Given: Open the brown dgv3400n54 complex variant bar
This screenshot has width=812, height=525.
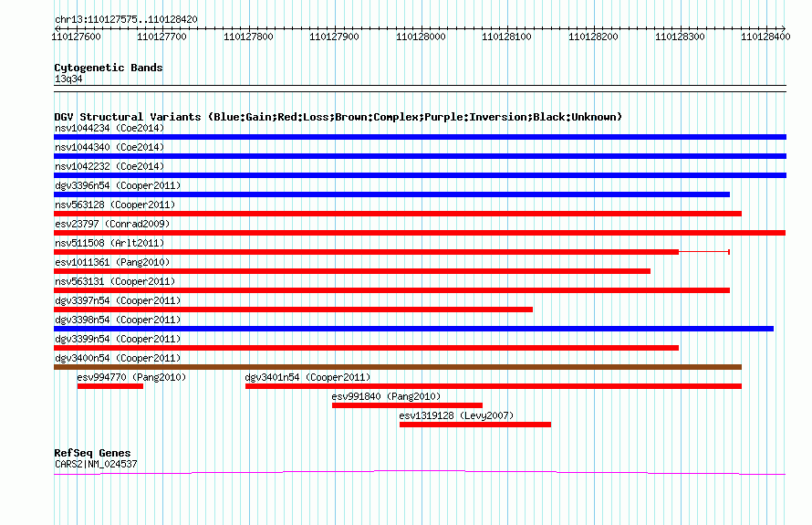Looking at the screenshot, I should pyautogui.click(x=398, y=367).
